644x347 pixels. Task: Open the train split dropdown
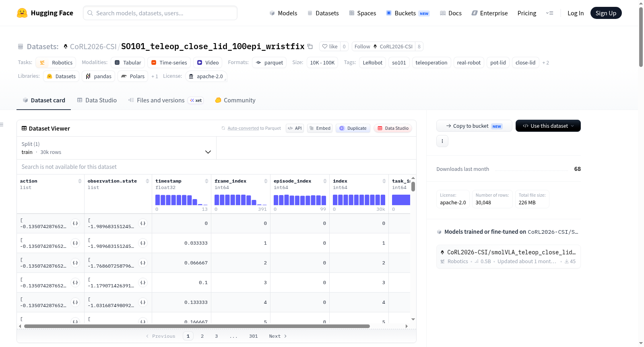116,148
